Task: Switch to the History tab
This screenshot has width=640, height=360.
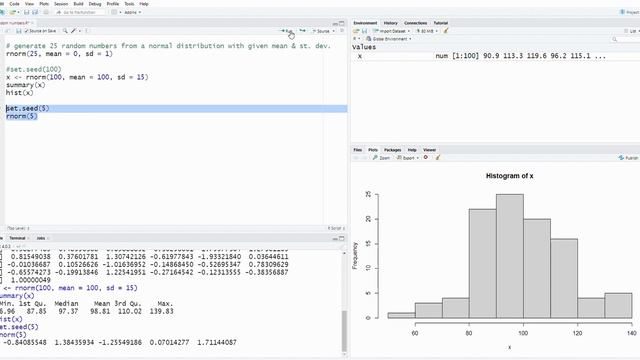Action: 391,23
